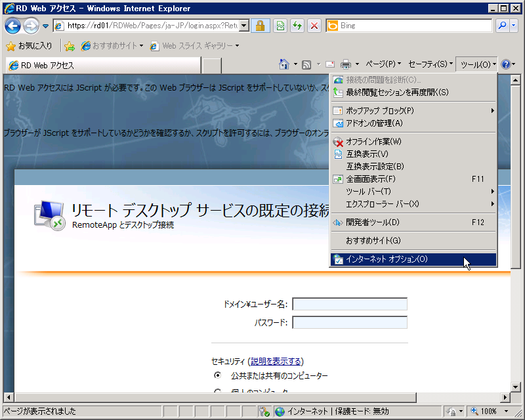Refresh the page with the green arrows
Image resolution: width=525 pixels, height=420 pixels.
click(297, 26)
